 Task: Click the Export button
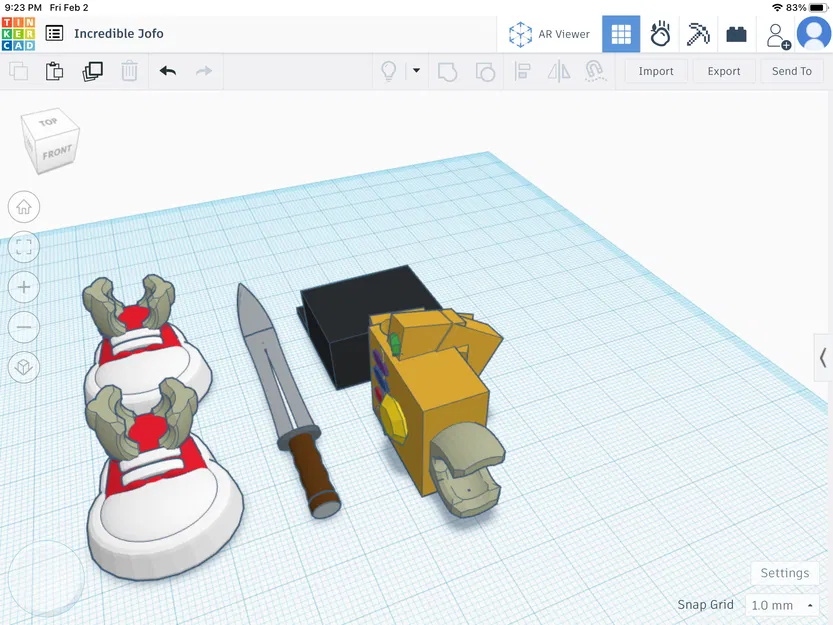point(724,71)
